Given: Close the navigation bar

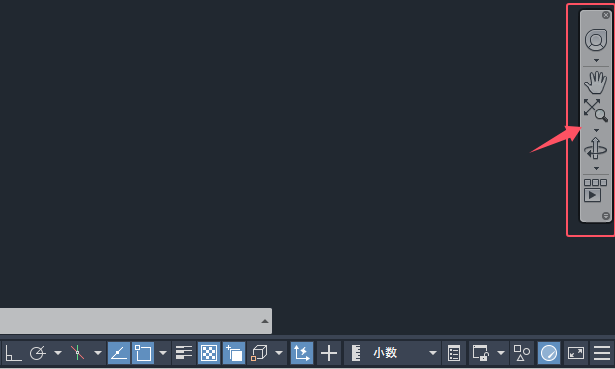Looking at the screenshot, I should click(x=606, y=15).
